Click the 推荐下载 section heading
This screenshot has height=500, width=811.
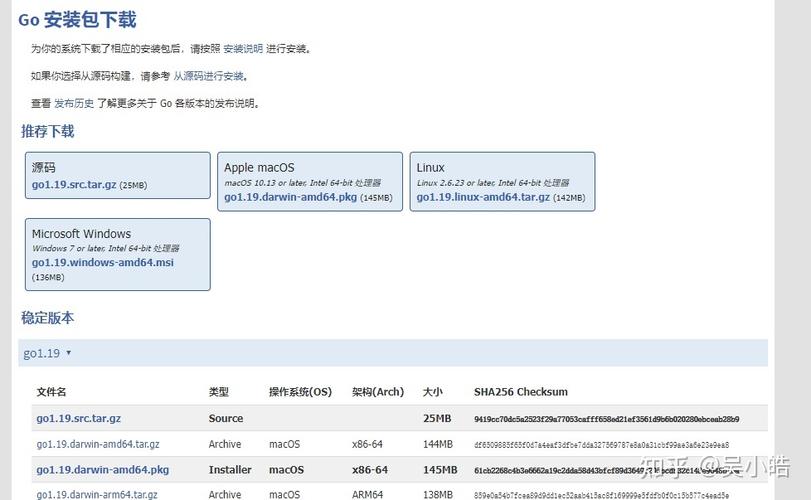click(48, 131)
